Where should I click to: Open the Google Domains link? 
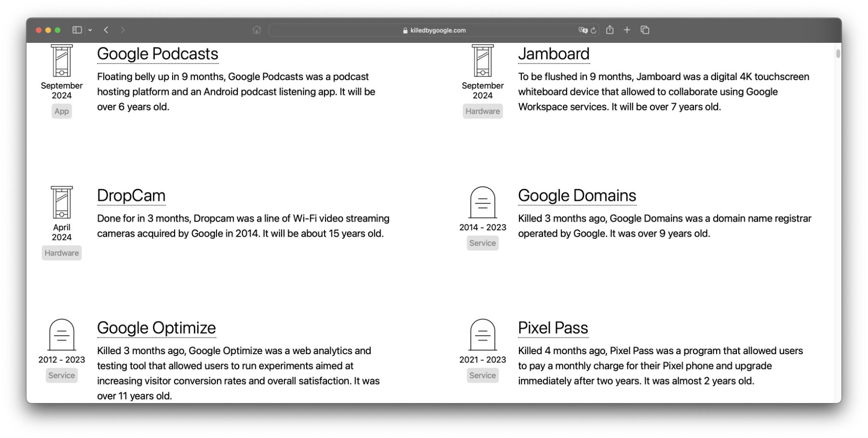coord(577,196)
